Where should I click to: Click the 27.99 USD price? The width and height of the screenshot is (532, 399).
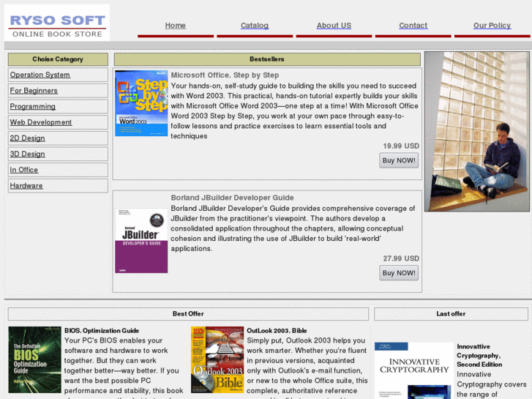click(401, 258)
